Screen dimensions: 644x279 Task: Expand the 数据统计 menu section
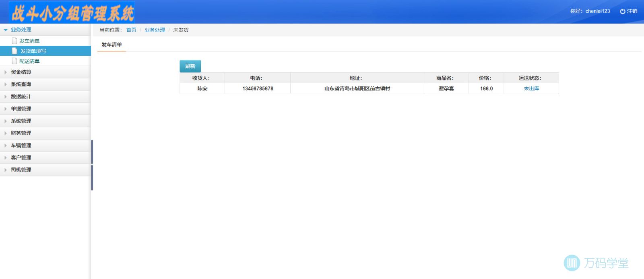(x=21, y=96)
